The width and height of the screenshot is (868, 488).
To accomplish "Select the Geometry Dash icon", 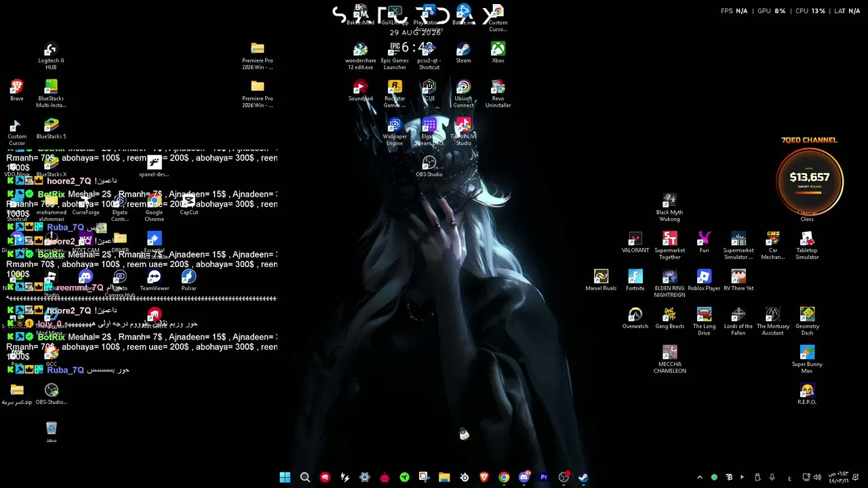I will (807, 322).
